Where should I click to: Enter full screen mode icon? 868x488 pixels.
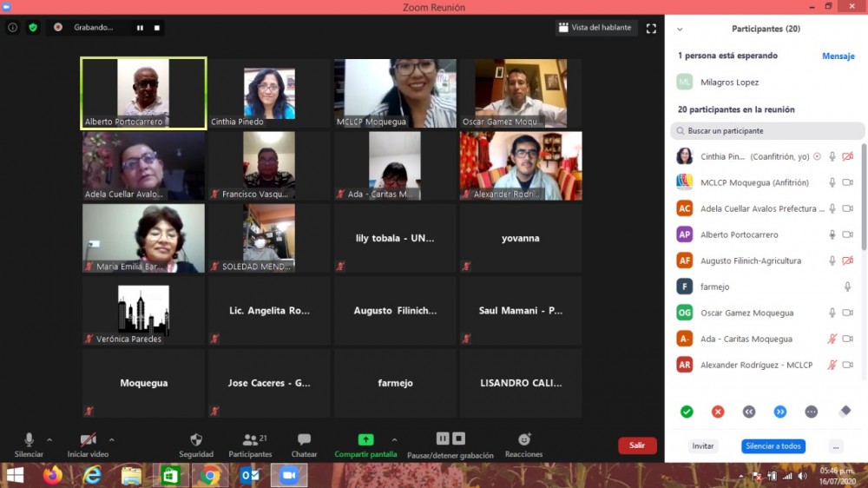pos(651,28)
